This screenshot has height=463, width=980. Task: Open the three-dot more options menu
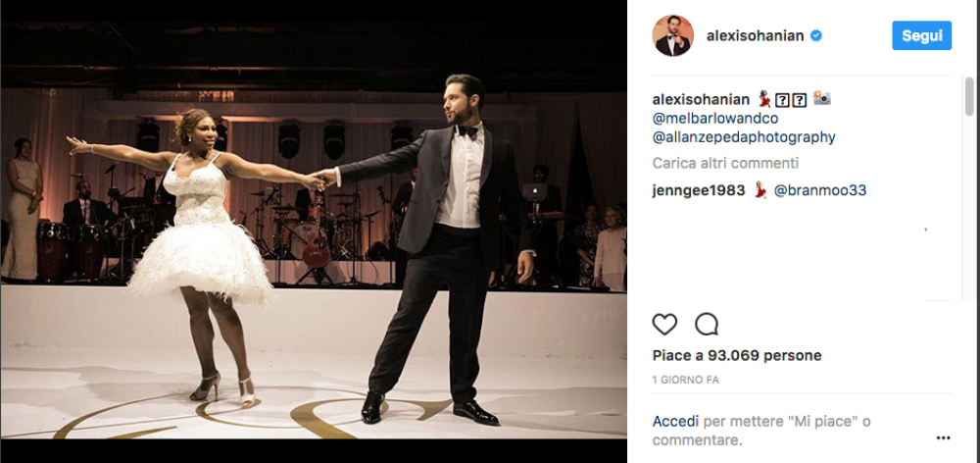click(943, 438)
